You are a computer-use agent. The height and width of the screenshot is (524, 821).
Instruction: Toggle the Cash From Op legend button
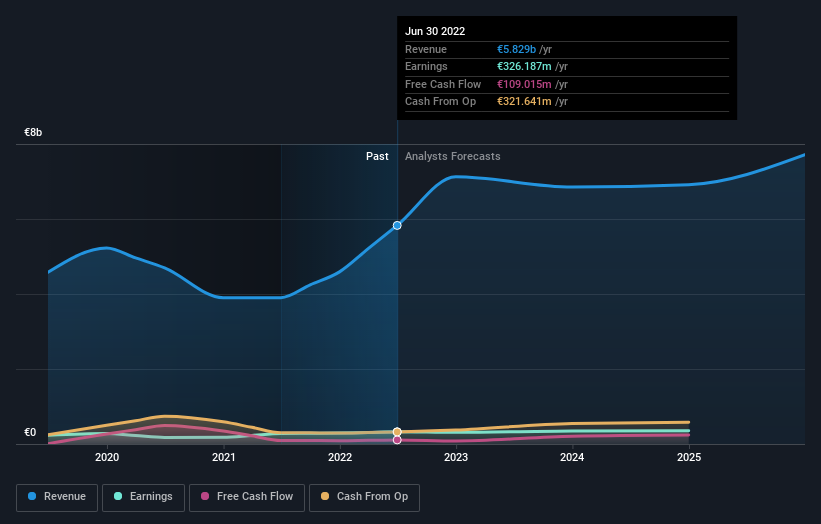(364, 497)
